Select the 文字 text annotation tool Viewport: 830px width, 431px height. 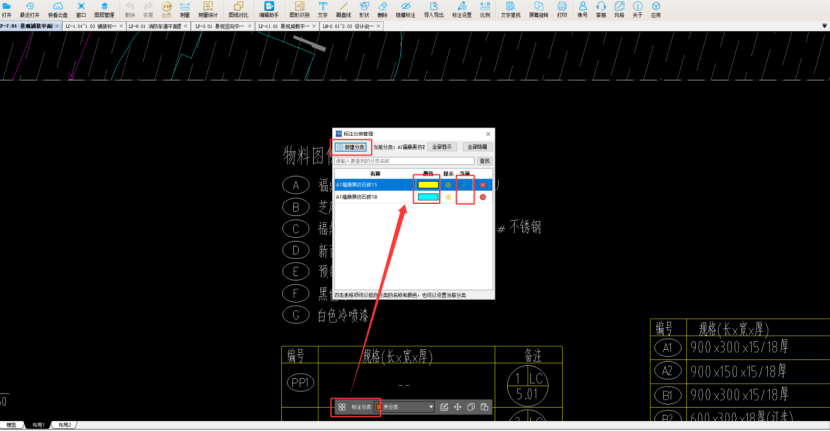pos(322,9)
